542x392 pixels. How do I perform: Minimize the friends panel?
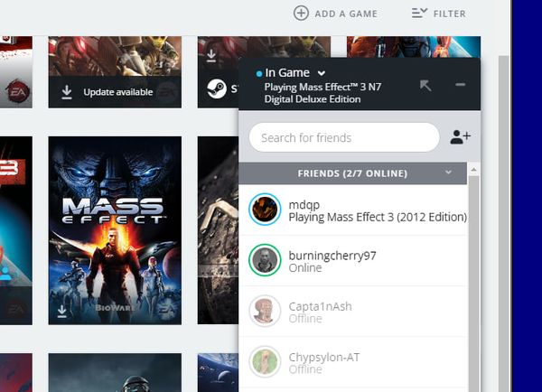pyautogui.click(x=460, y=85)
